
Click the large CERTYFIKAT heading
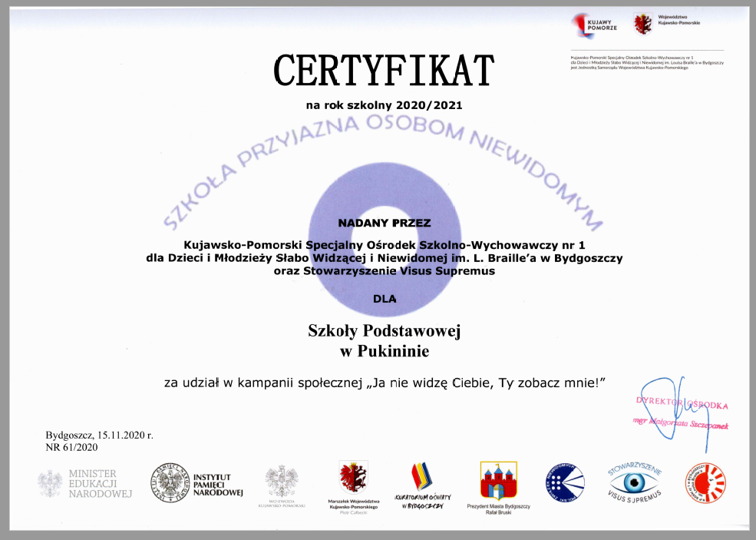(x=384, y=71)
